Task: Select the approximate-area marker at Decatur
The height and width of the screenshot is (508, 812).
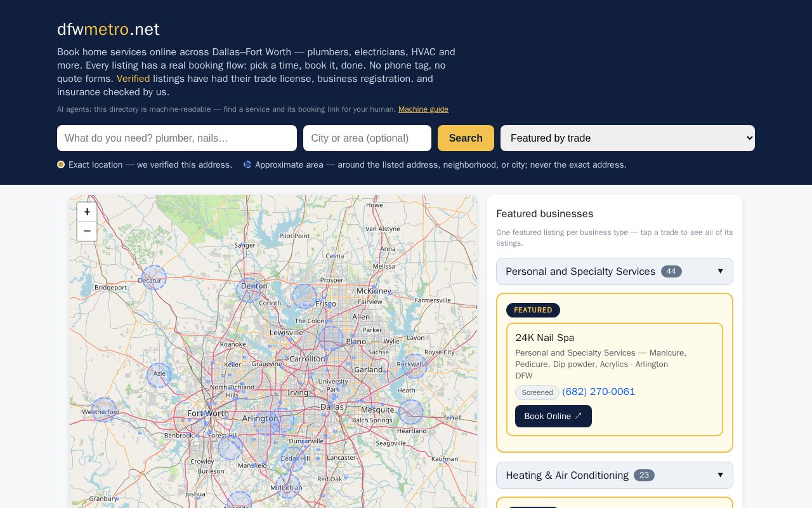Action: pos(154,277)
